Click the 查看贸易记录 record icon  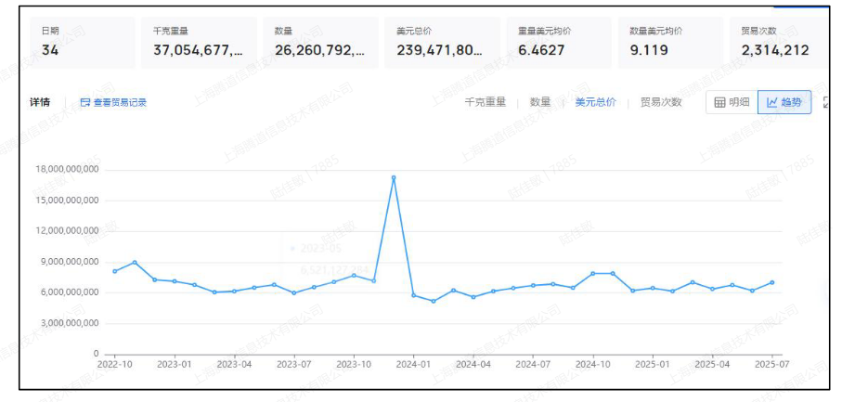(x=85, y=103)
